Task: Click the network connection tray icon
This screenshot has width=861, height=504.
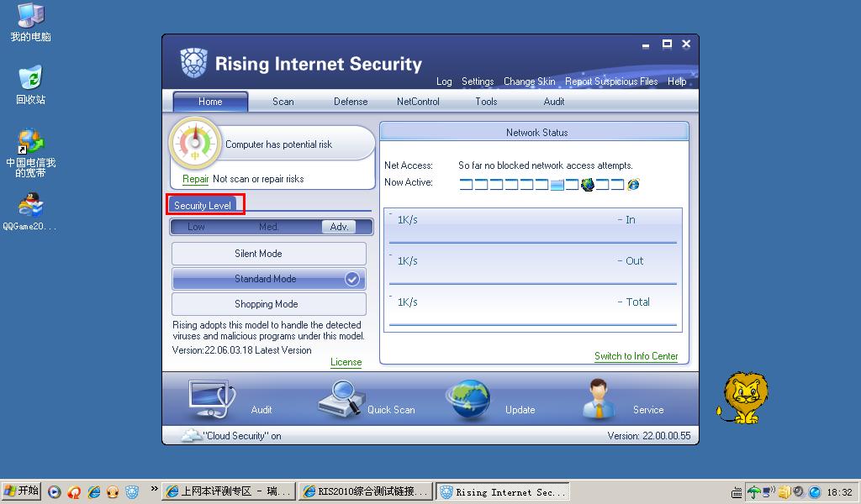Action: coord(769,492)
